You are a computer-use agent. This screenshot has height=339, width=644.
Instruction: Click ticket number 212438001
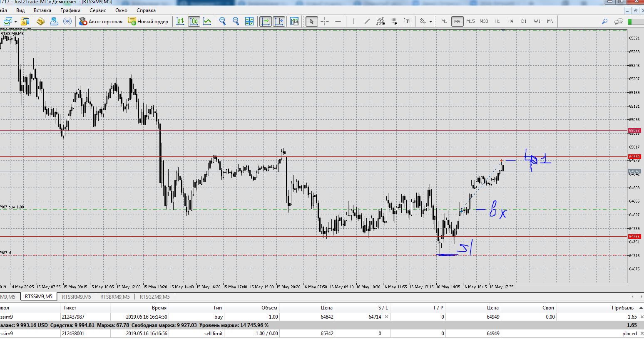[73, 334]
